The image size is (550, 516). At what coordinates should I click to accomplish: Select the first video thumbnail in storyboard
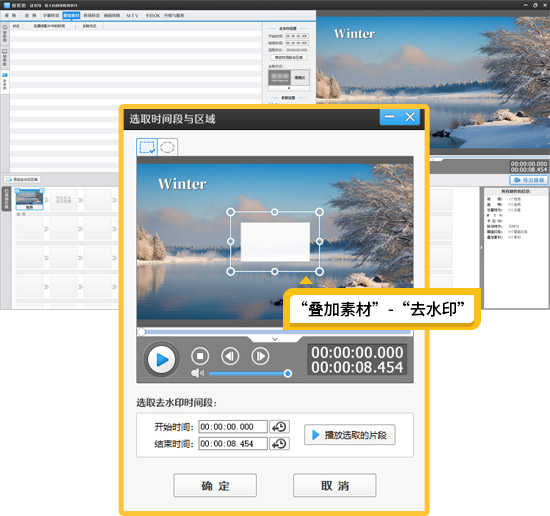29,199
